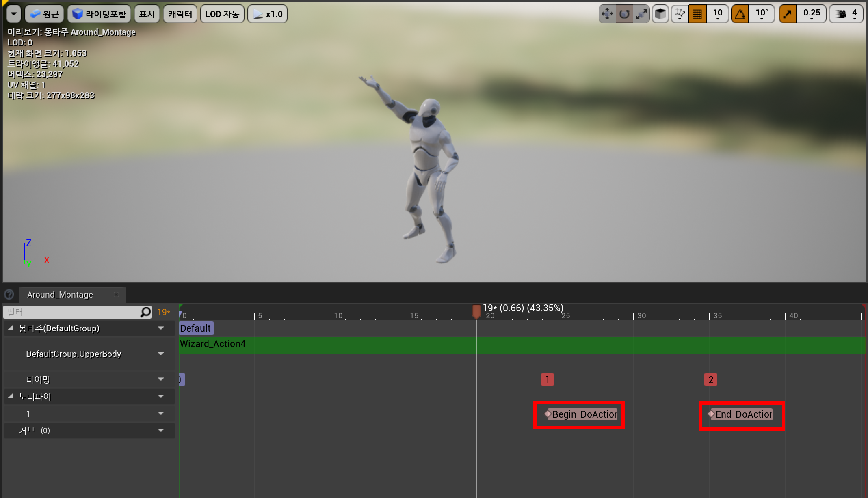Open the x1.0 playback speed button
Image resolution: width=868 pixels, height=498 pixels.
268,14
